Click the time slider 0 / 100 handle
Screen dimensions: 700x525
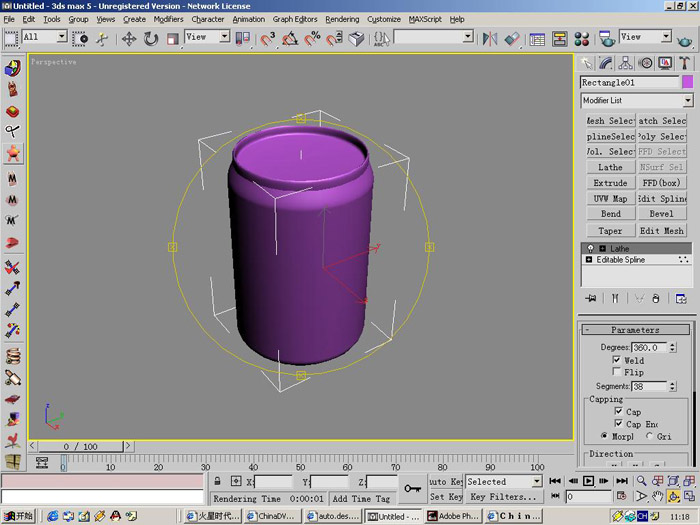pyautogui.click(x=80, y=446)
